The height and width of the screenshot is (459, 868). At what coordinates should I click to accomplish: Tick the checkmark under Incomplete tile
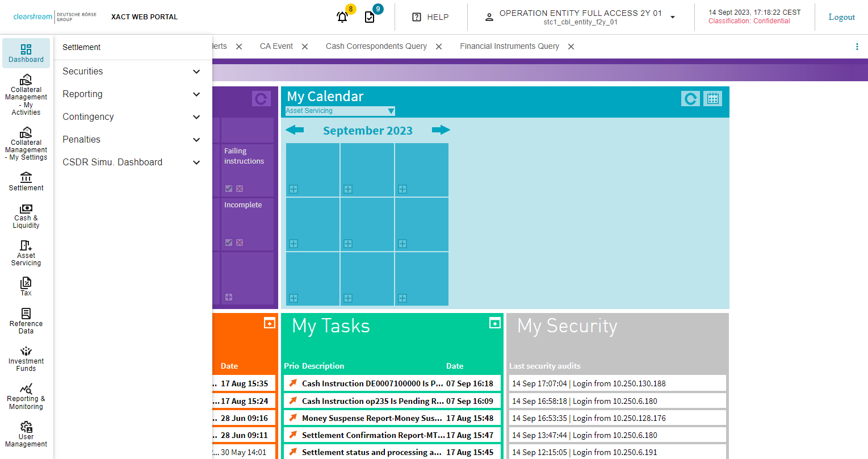coord(229,243)
